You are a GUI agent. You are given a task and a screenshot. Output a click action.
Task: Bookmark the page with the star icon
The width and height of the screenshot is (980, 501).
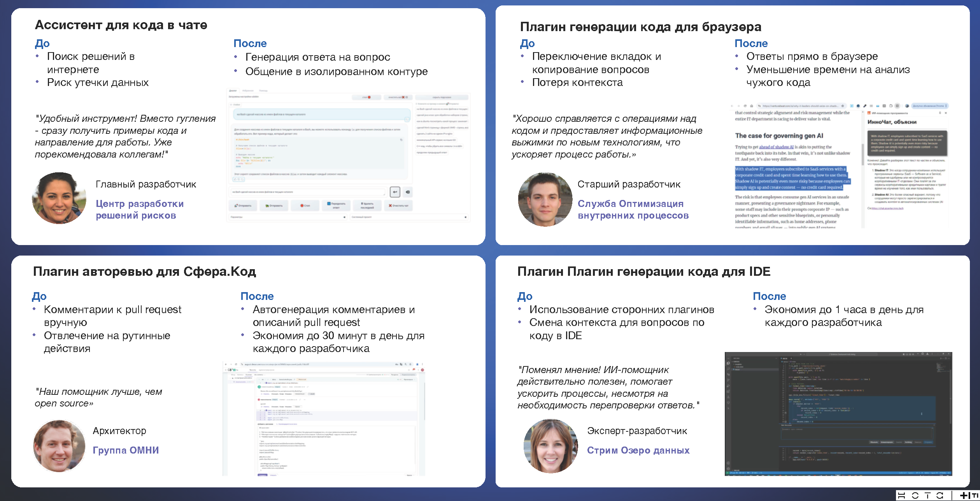tap(843, 106)
